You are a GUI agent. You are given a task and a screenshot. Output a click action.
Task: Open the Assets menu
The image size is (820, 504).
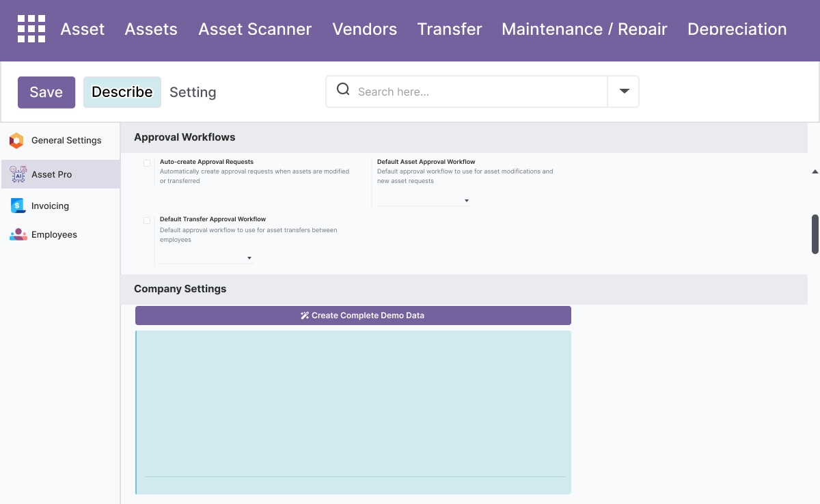(151, 29)
